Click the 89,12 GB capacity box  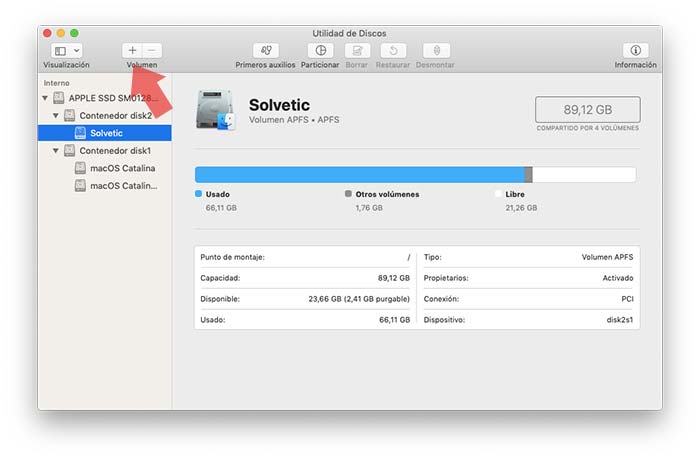pos(588,109)
